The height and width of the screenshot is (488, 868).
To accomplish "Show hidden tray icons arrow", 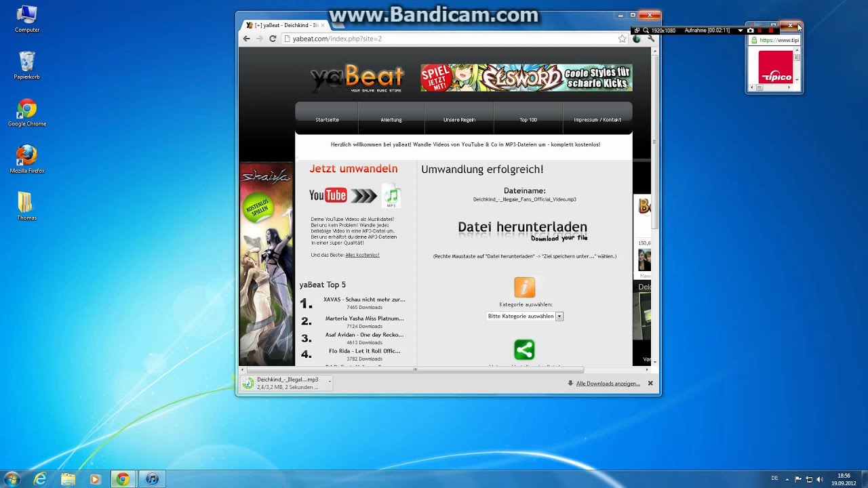I will pyautogui.click(x=789, y=479).
